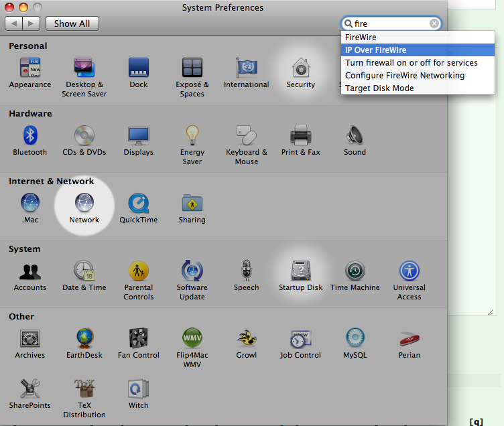504x426 pixels.
Task: Open Bluetooth settings
Action: point(30,136)
